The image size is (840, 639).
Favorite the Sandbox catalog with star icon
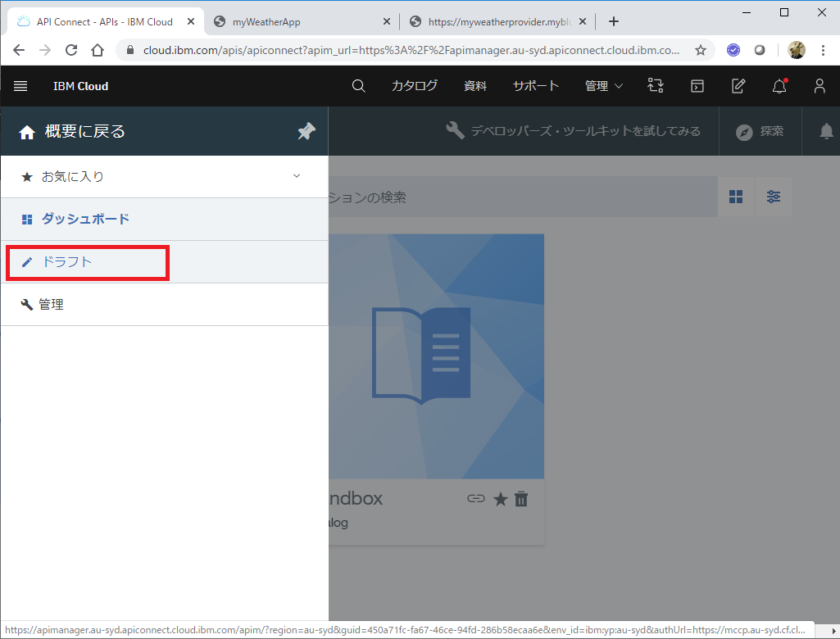point(501,499)
